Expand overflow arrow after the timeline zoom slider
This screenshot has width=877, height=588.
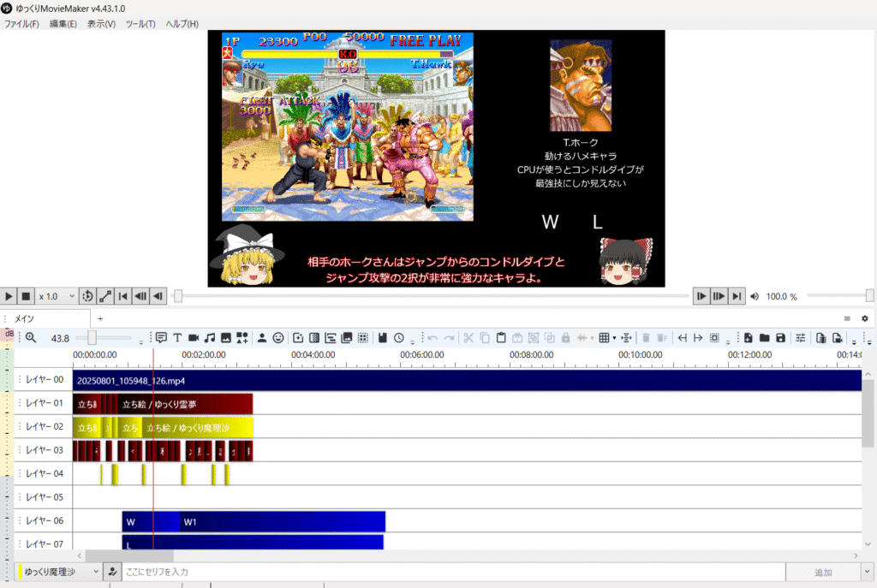[x=141, y=342]
